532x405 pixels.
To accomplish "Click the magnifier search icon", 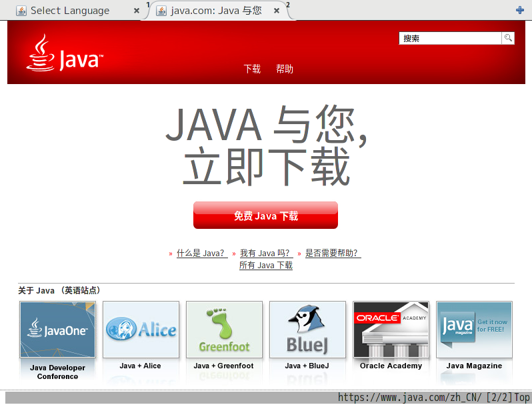I will point(508,38).
